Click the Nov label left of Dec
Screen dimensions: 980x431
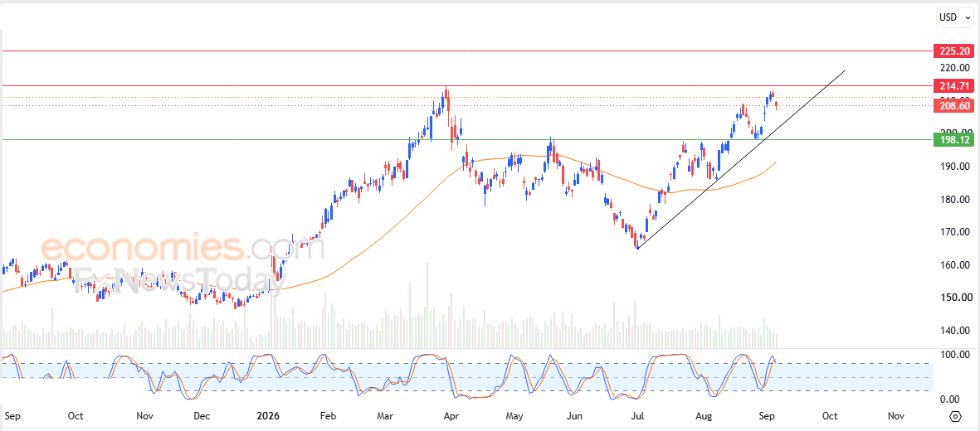pos(144,416)
